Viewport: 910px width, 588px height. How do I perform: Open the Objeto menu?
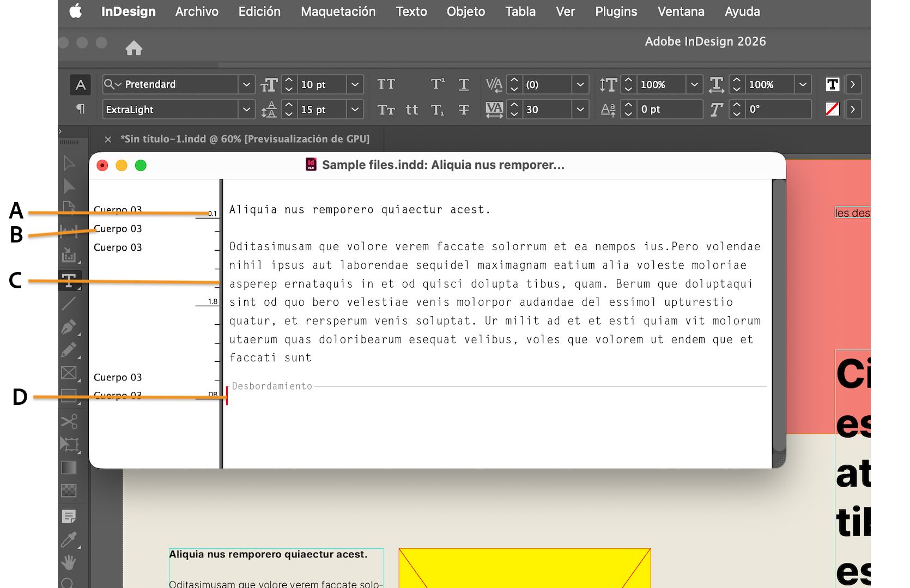click(x=466, y=11)
